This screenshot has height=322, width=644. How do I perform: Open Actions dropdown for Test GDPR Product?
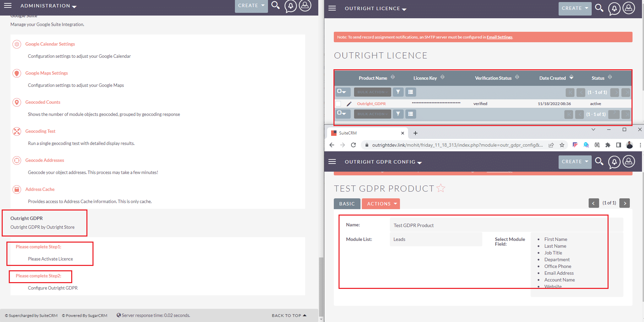point(381,204)
